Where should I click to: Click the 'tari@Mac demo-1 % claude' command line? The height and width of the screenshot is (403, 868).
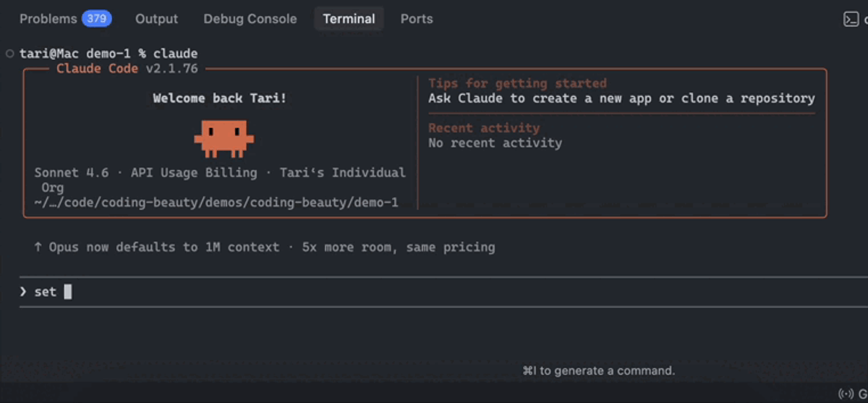(x=109, y=54)
